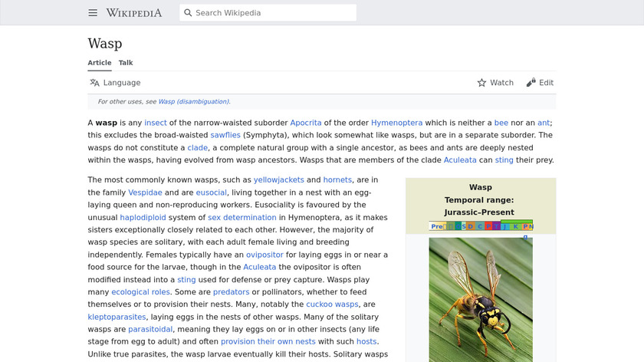644x362 pixels.
Task: Open the haplodiploid link
Action: coord(143,217)
